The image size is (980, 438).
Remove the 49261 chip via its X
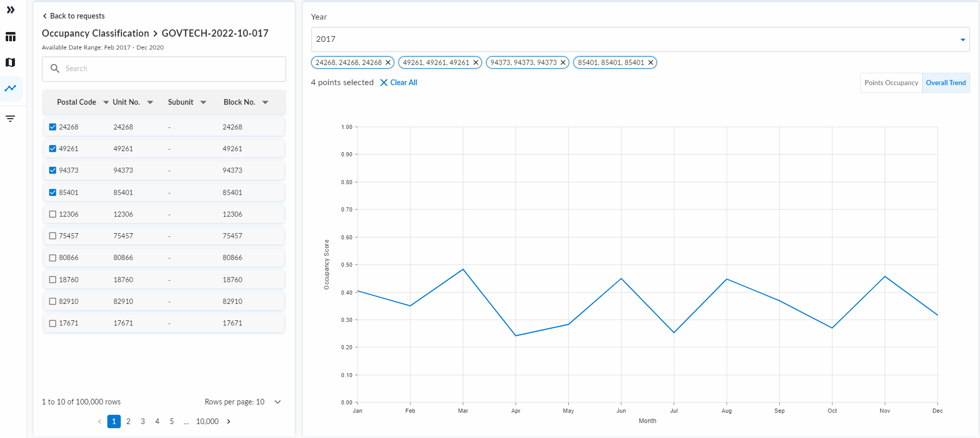pos(476,62)
